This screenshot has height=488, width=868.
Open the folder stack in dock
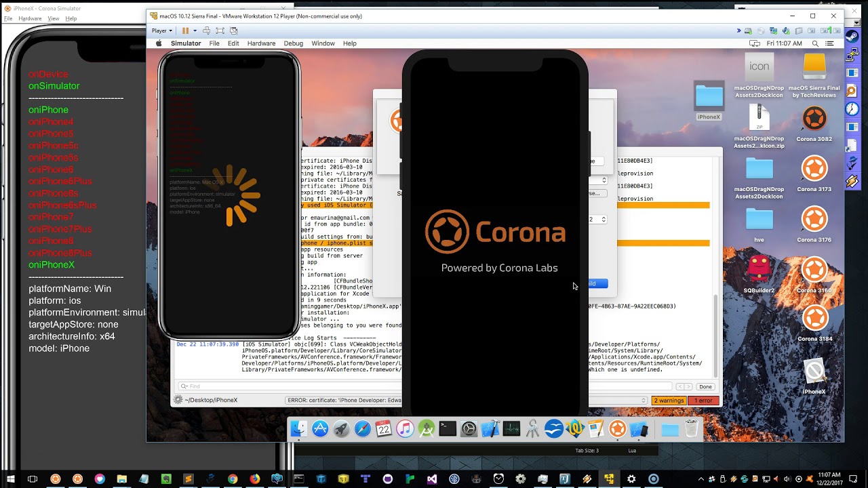coord(670,430)
